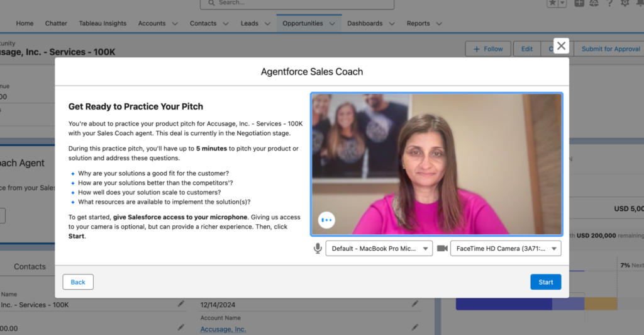
Task: Edit the opportunity Name field pencil
Action: point(180,304)
